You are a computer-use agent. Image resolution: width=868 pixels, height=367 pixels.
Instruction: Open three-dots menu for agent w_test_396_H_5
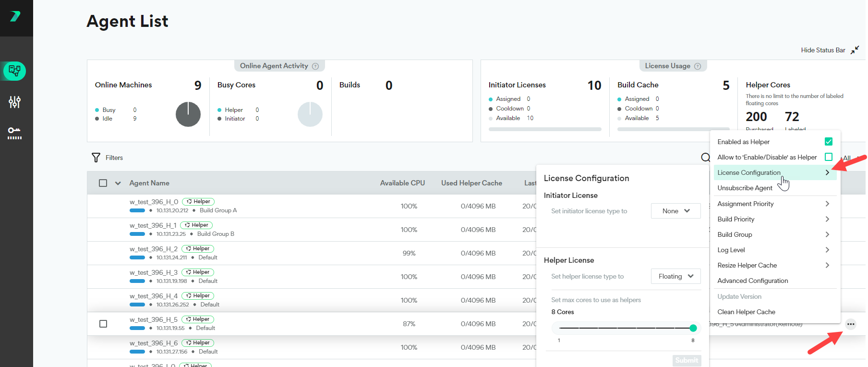pos(851,324)
